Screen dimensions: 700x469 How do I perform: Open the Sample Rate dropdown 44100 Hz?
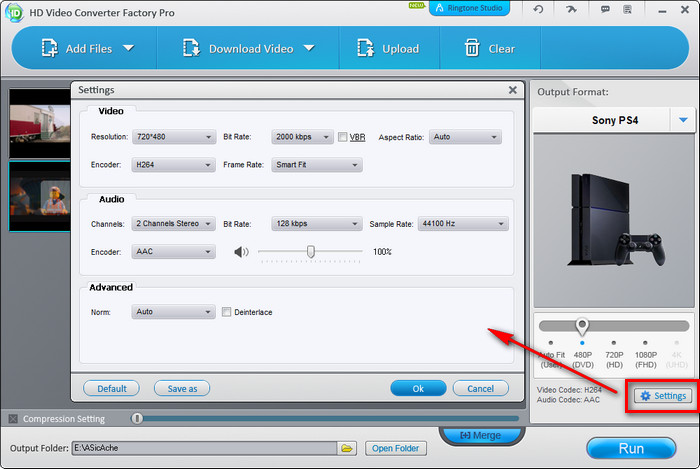(x=463, y=224)
